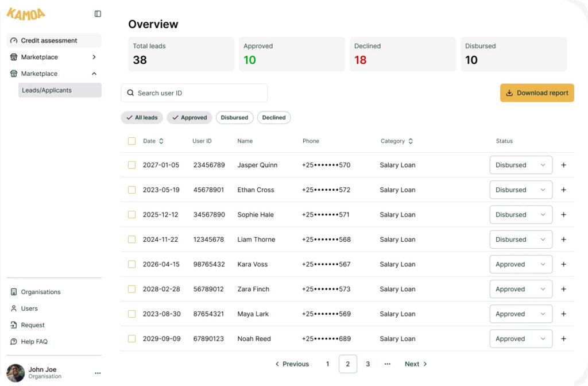
Task: Click John Joe's profile avatar
Action: click(16, 373)
